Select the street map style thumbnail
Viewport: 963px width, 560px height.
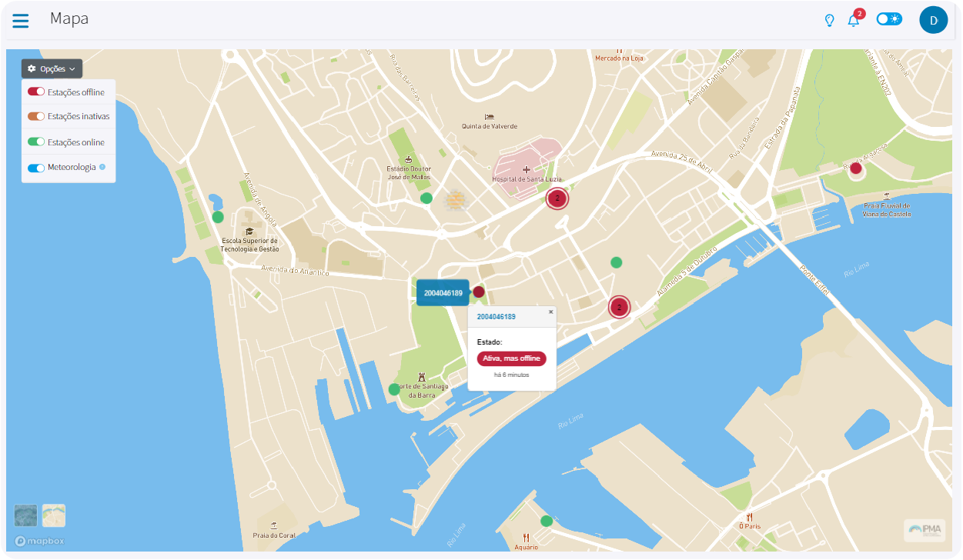point(54,515)
